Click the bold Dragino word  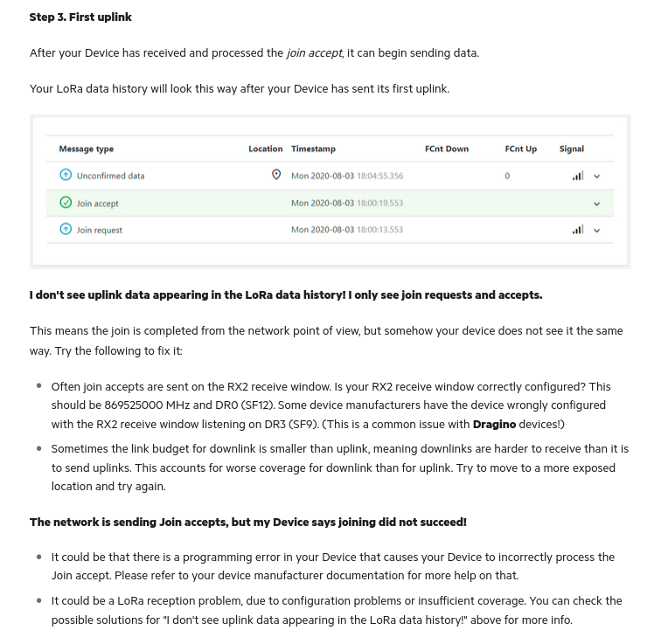click(x=494, y=425)
